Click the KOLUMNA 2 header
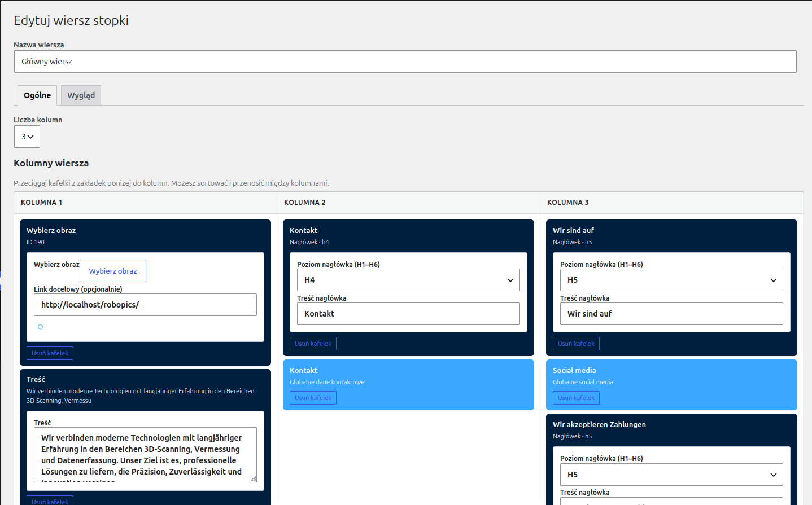The image size is (812, 505). click(x=305, y=202)
